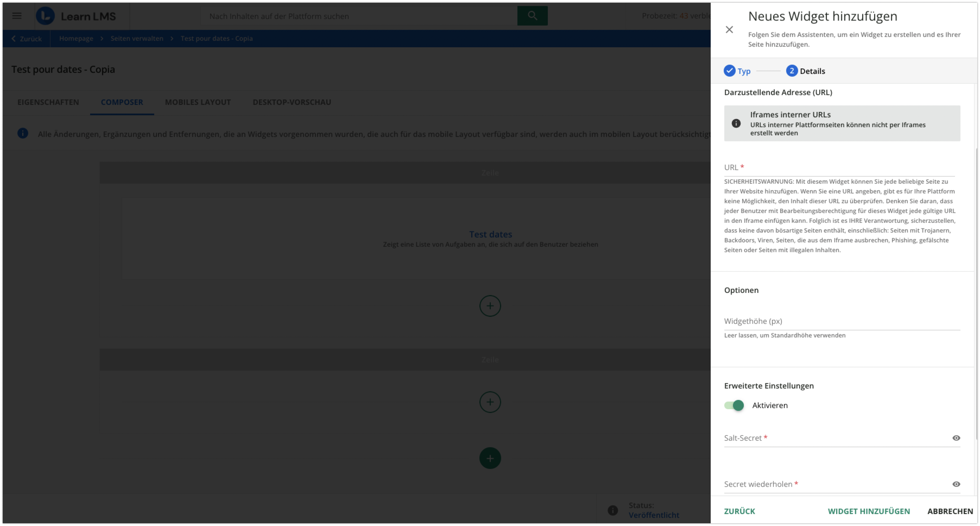The width and height of the screenshot is (980, 526).
Task: Go to Homepage breadcrumb link
Action: [x=76, y=39]
